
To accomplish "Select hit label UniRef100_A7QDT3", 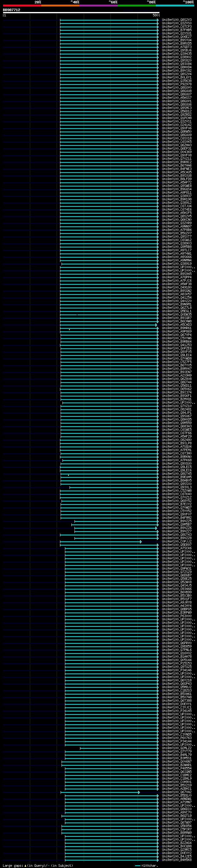I will [177, 47].
